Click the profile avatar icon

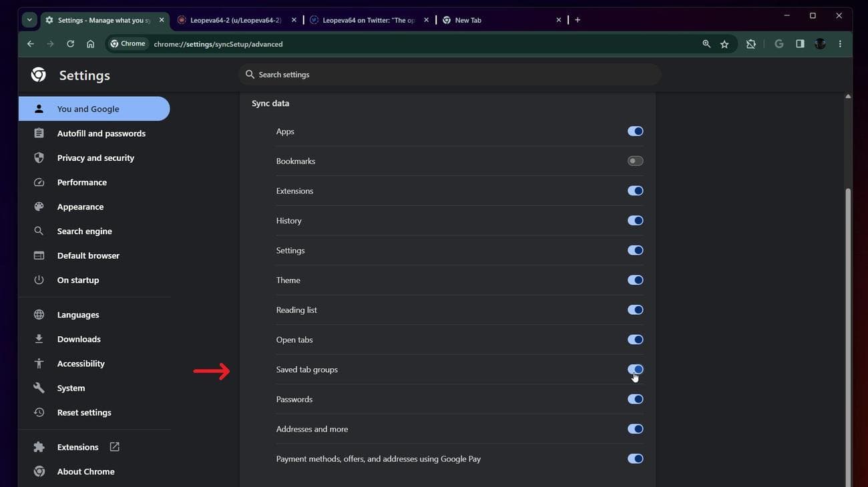[820, 43]
